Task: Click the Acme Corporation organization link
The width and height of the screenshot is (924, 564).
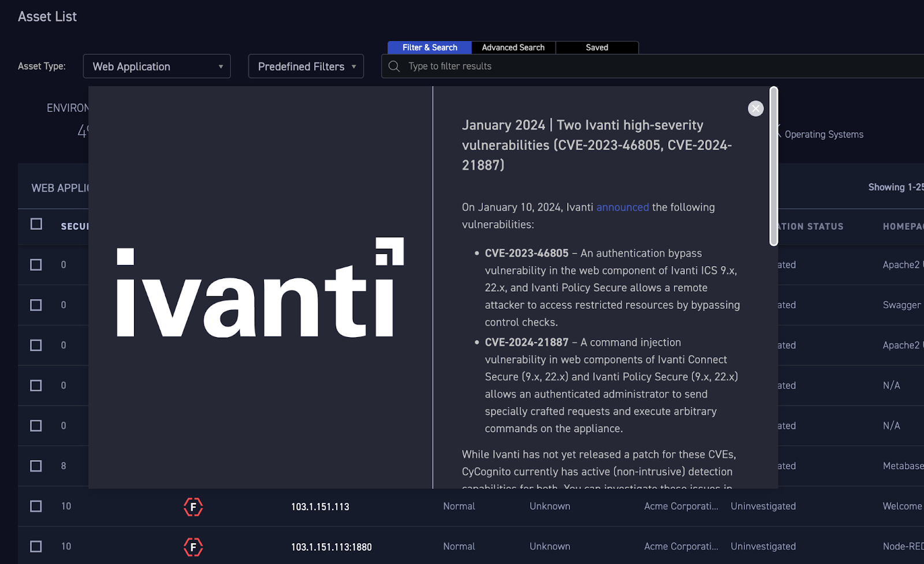Action: click(x=681, y=506)
